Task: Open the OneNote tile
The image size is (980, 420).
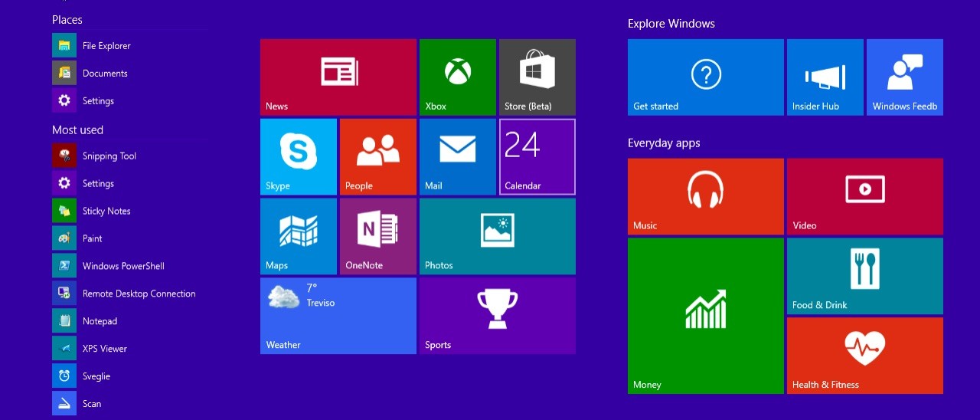Action: pos(378,236)
